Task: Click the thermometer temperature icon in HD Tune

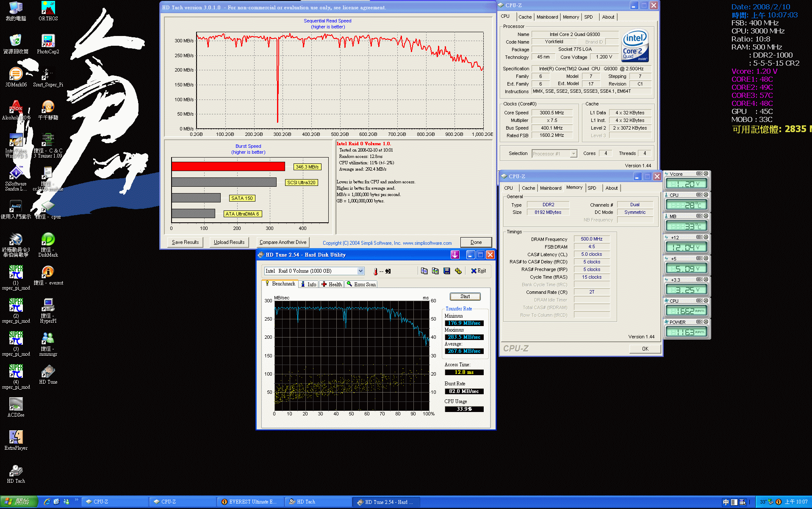Action: (x=375, y=271)
